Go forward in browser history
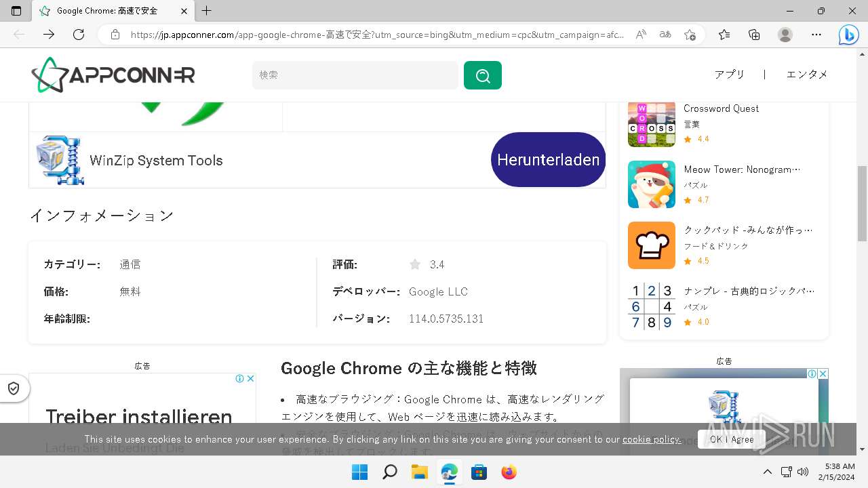Screen dimensions: 868x488 pyautogui.click(x=49, y=35)
